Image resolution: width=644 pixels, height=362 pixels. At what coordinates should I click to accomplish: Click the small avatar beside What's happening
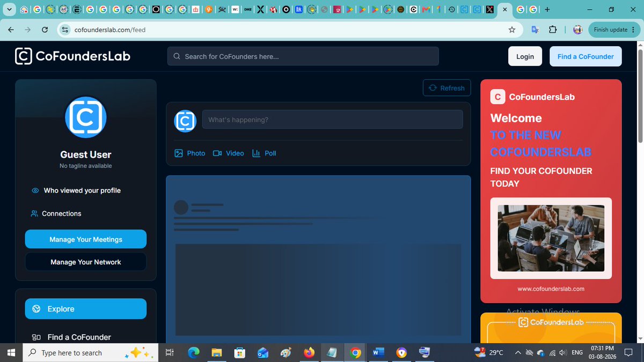(185, 121)
